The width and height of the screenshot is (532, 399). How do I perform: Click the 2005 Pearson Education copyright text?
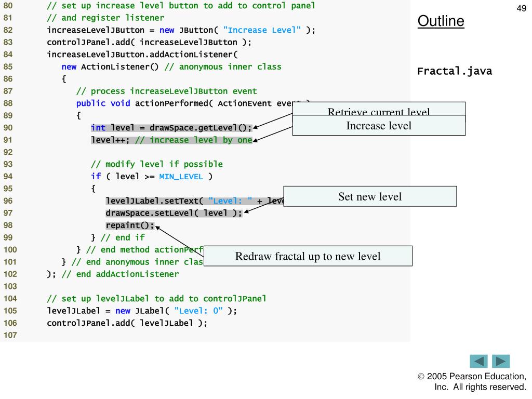tap(472, 382)
